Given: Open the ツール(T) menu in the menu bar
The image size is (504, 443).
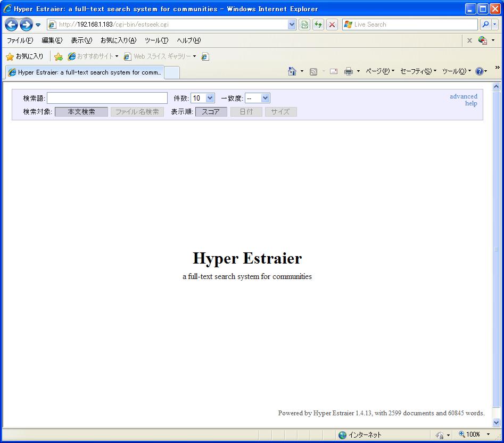Looking at the screenshot, I should pos(156,40).
